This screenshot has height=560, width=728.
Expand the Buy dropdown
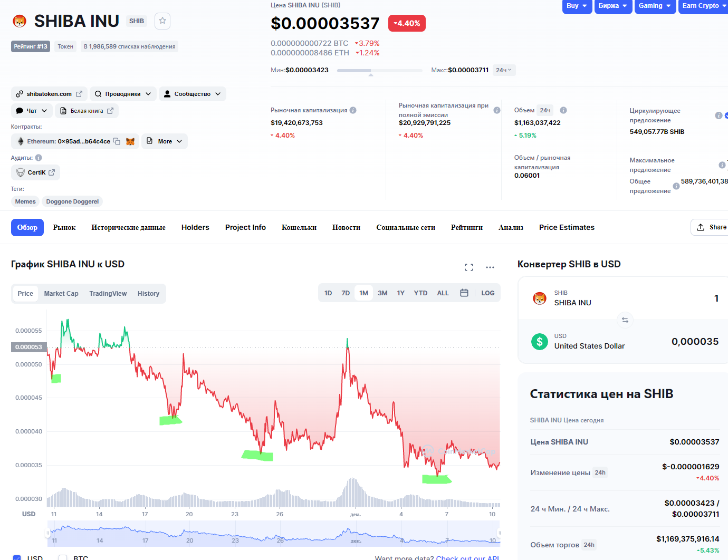point(577,6)
